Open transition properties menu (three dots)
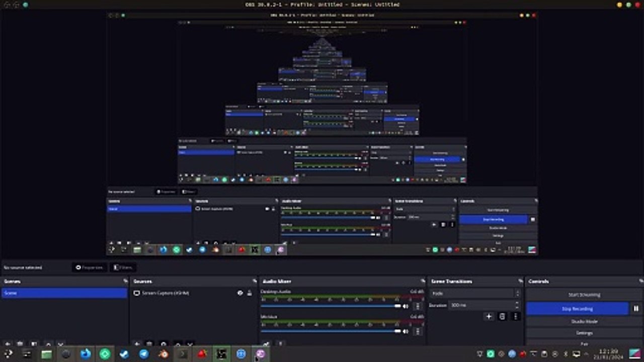Image resolution: width=644 pixels, height=362 pixels. 515,316
